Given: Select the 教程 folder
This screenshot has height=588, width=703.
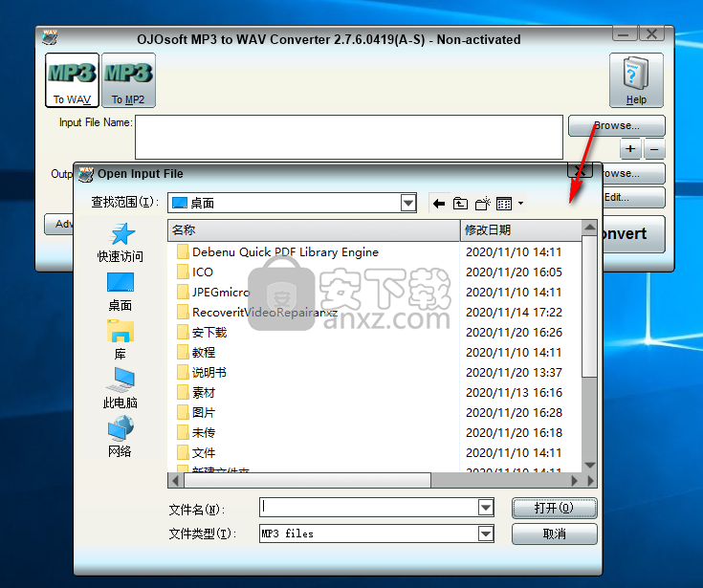Looking at the screenshot, I should (196, 353).
